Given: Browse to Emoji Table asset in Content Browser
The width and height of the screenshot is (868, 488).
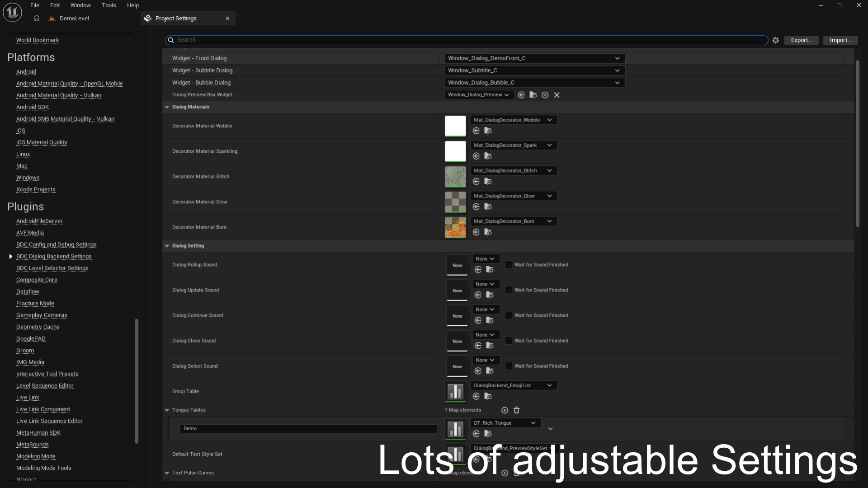Looking at the screenshot, I should coord(488,396).
